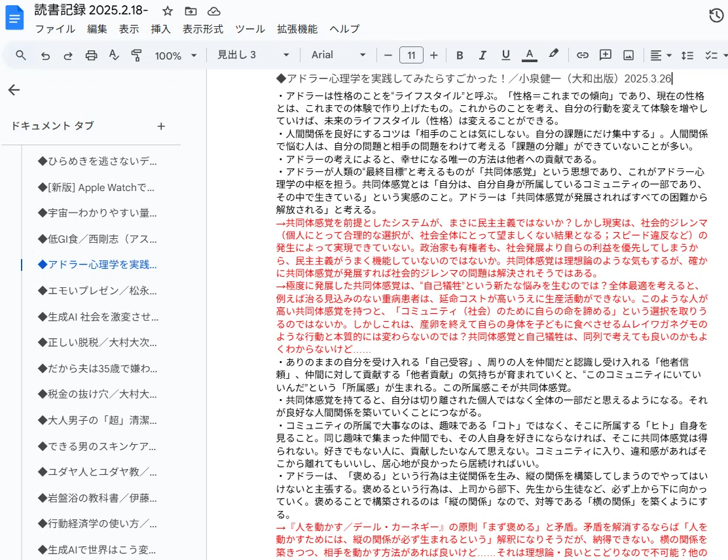Image resolution: width=728 pixels, height=560 pixels.
Task: Open the paragraph style 見出し 3 dropdown
Action: pos(253,55)
